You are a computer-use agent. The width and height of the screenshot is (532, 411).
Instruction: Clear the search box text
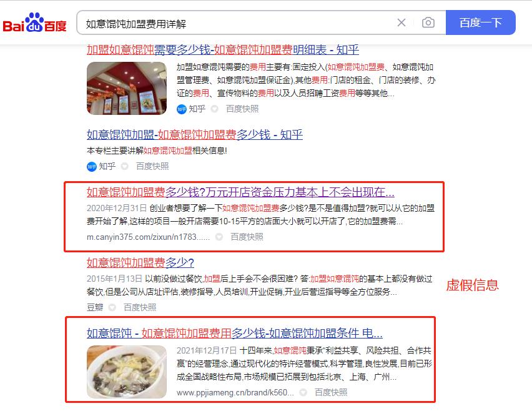(401, 22)
